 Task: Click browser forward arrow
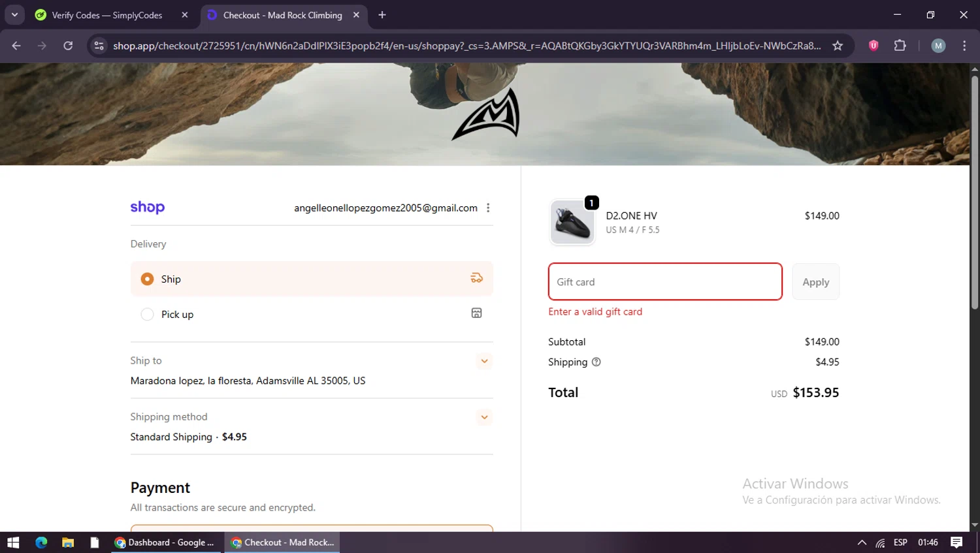pos(42,46)
